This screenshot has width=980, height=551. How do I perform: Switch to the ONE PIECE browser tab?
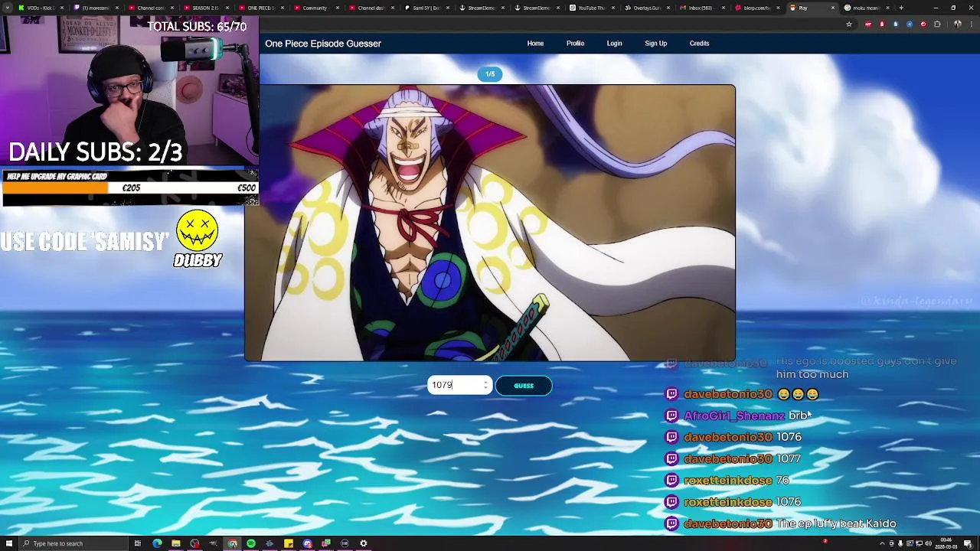pyautogui.click(x=260, y=8)
